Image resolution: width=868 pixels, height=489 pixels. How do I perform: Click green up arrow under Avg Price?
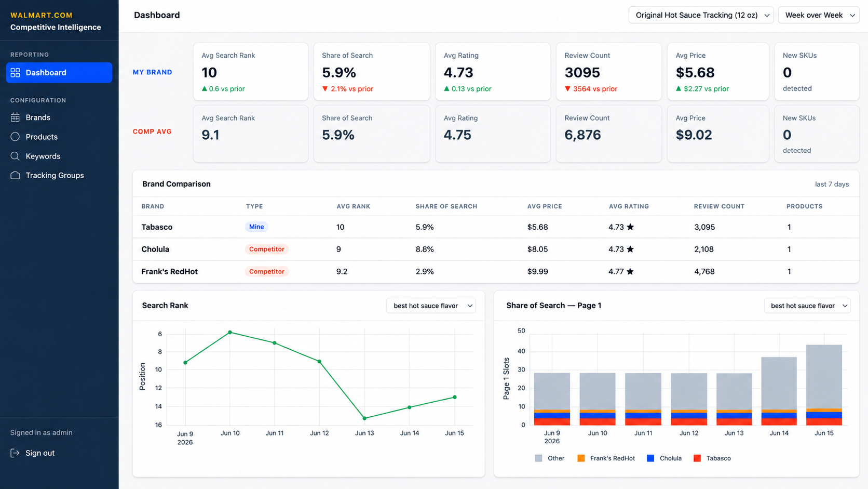point(679,89)
